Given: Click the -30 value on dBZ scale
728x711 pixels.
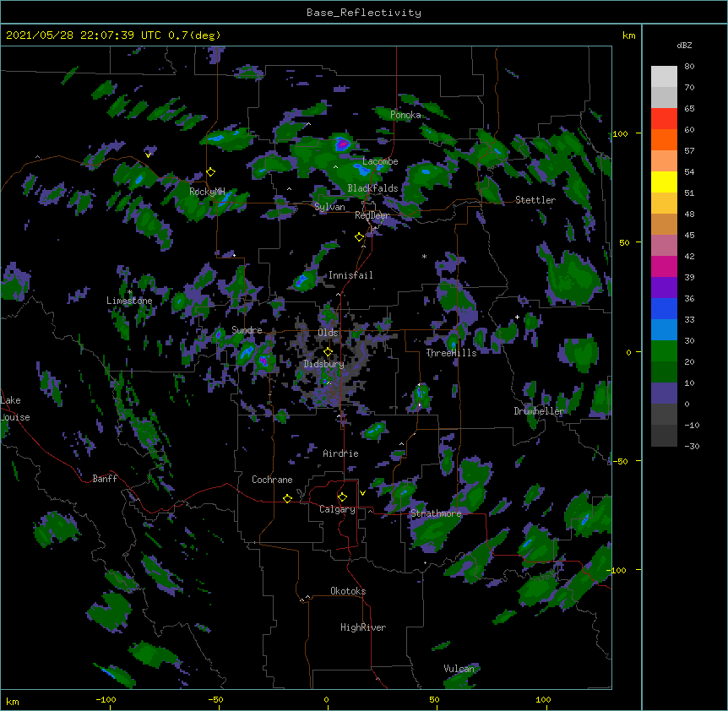Looking at the screenshot, I should (x=692, y=446).
